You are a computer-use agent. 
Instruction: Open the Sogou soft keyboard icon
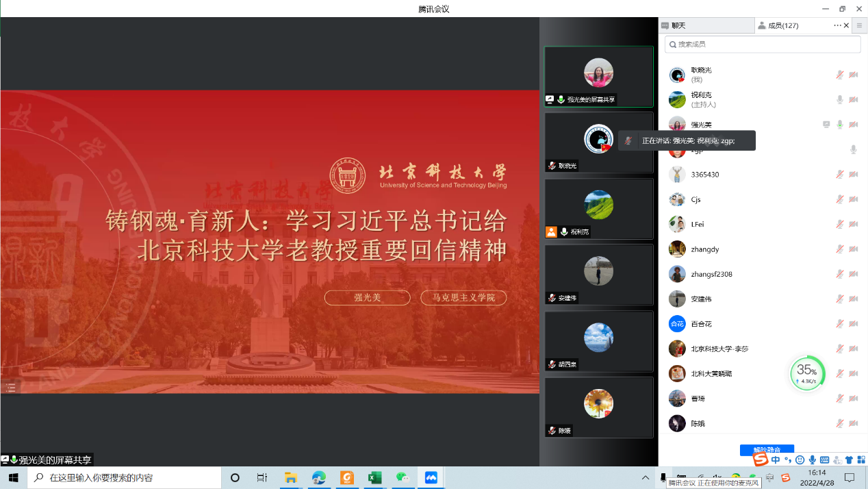[x=825, y=460]
